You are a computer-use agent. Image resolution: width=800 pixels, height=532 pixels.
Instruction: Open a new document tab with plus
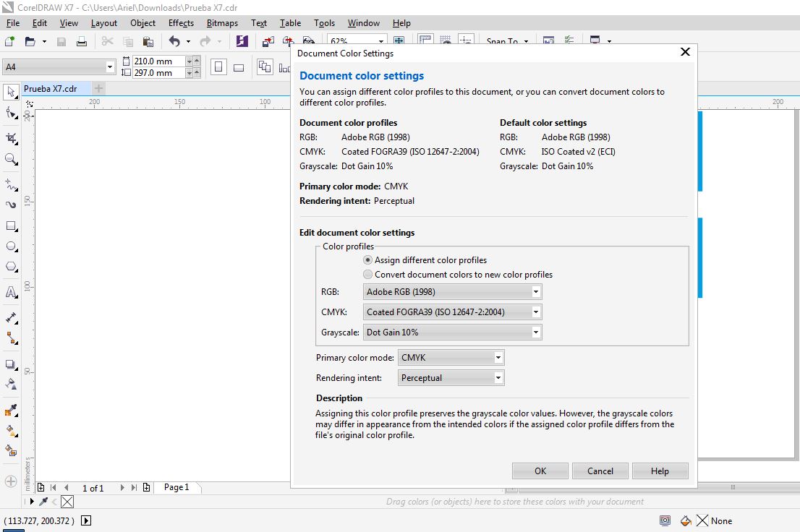99,89
